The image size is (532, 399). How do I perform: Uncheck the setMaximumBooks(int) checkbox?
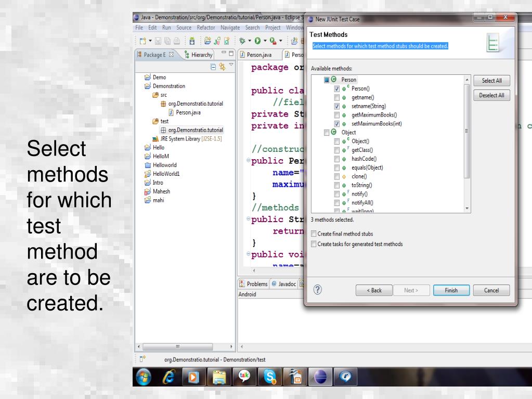tap(336, 124)
